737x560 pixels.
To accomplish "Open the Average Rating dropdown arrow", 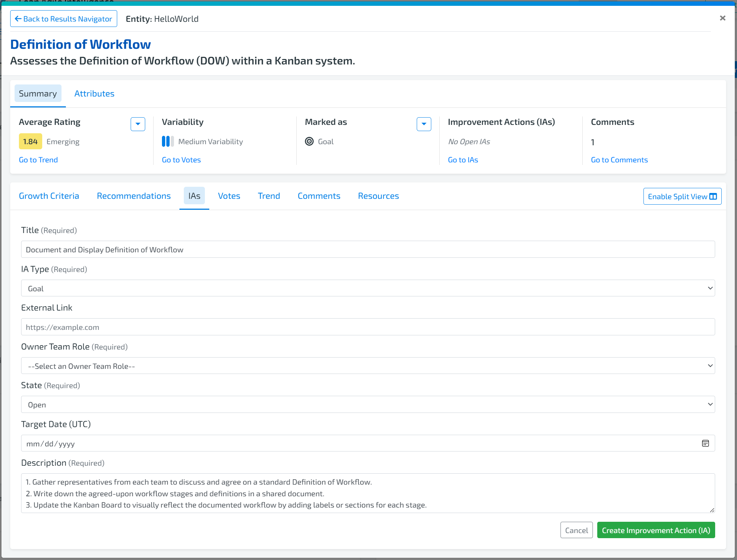I will [138, 124].
